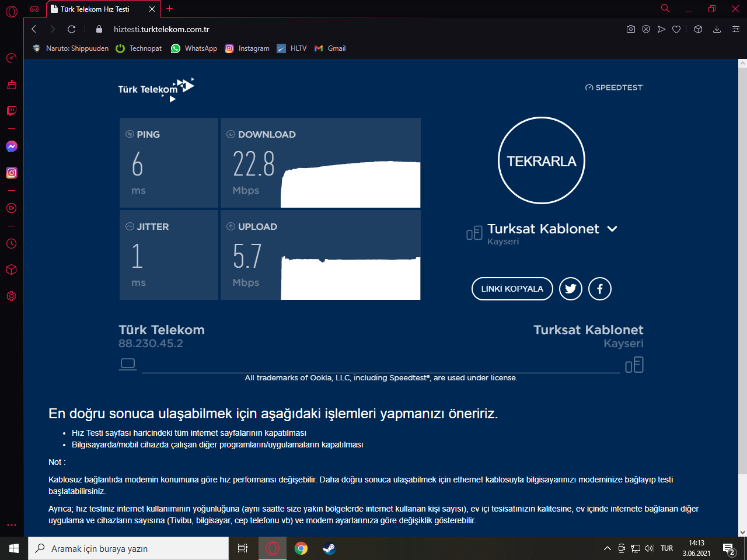
Task: Open GX Cleaner in the sidebar
Action: click(x=11, y=85)
